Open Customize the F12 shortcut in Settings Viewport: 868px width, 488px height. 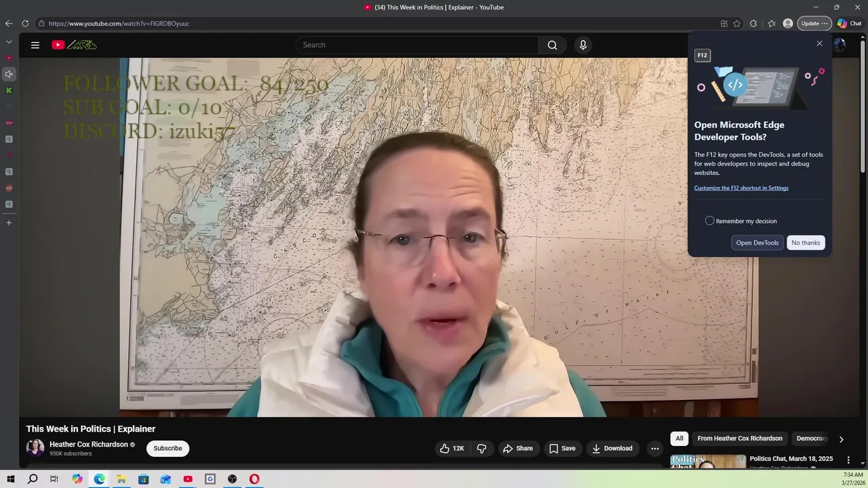point(741,188)
